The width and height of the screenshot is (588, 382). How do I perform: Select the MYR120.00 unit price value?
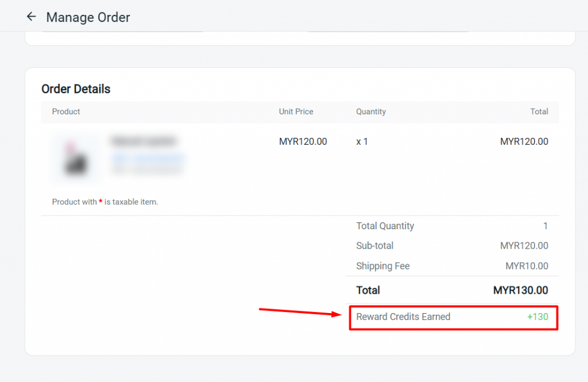(x=303, y=141)
